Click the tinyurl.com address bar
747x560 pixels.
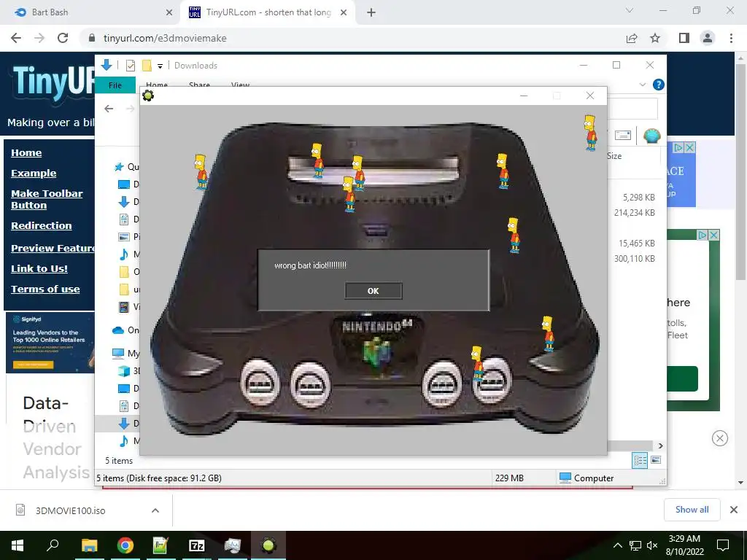(352, 38)
